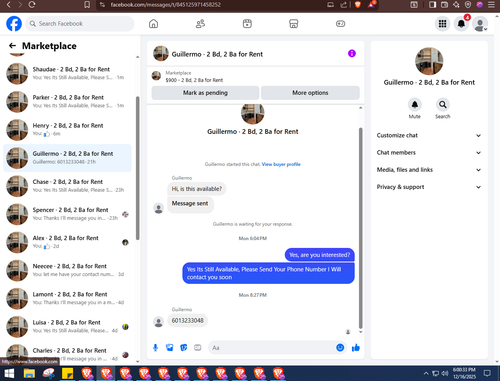
Task: Open the notifications bell
Action: (x=461, y=24)
